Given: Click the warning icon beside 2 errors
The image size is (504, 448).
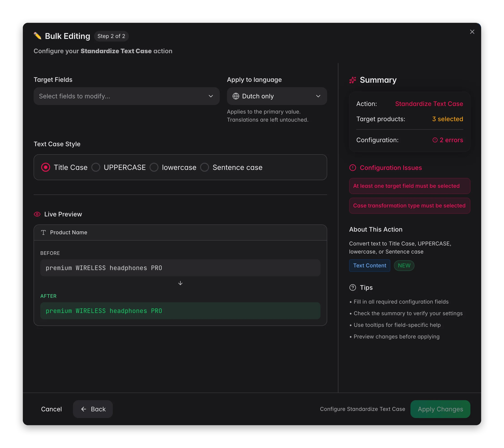Looking at the screenshot, I should coord(435,140).
